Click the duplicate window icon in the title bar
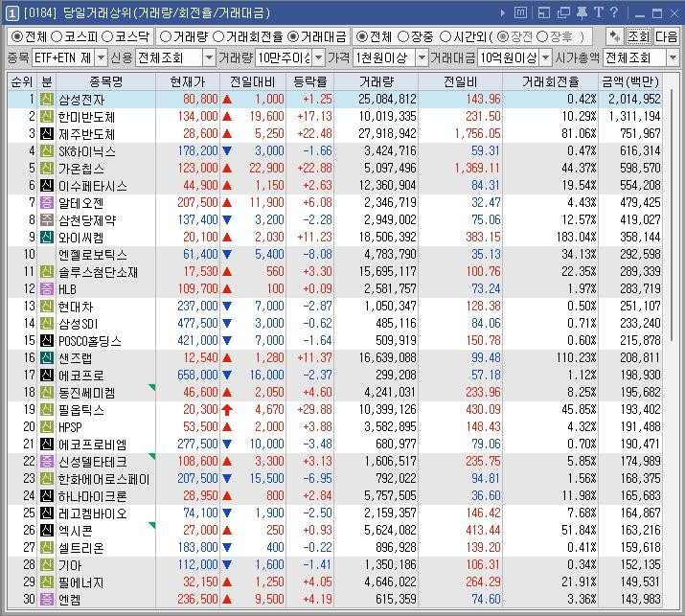The height and width of the screenshot is (616, 685). pyautogui.click(x=563, y=13)
